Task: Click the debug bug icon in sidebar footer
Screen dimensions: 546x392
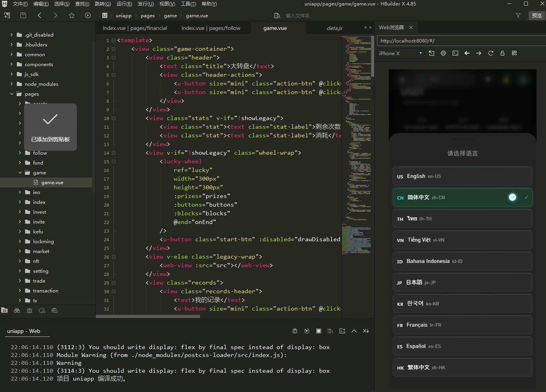Action: click(x=30, y=311)
